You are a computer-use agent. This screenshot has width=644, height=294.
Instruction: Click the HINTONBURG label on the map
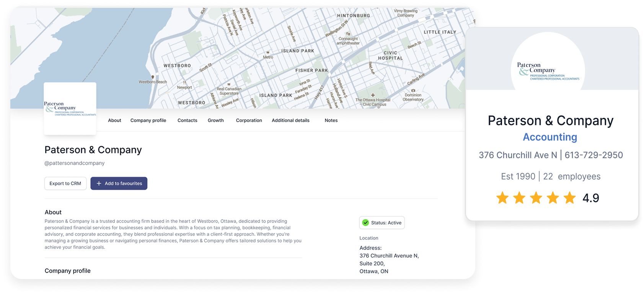pos(354,16)
